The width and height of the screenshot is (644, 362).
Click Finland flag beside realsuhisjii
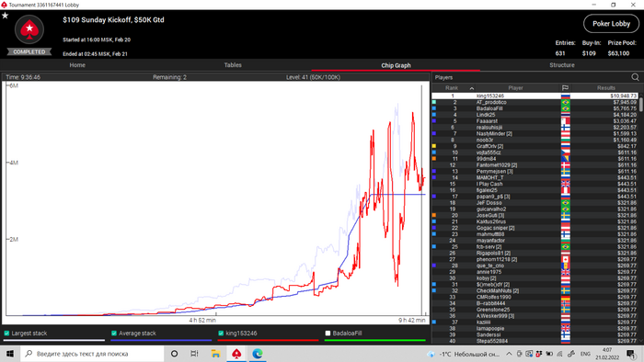tap(566, 127)
